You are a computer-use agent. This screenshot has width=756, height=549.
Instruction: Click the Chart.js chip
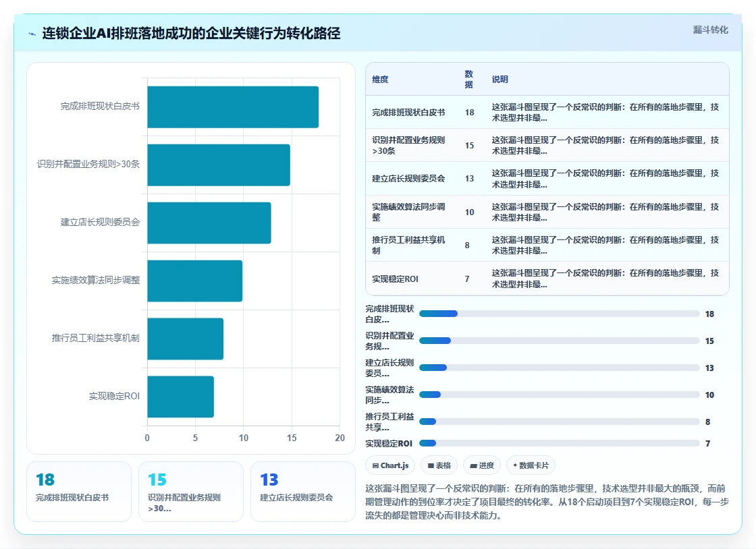pos(390,465)
